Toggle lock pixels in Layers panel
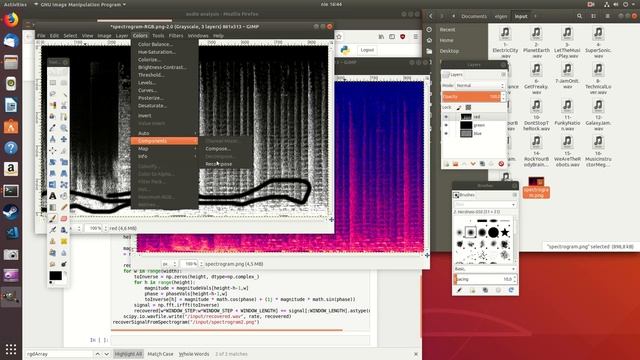The image size is (640, 360). coord(459,107)
